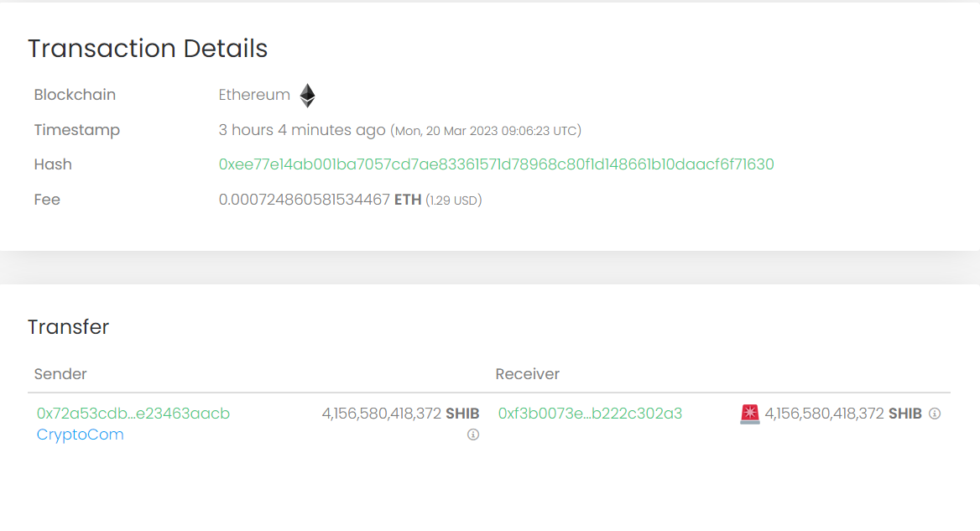980x531 pixels.
Task: Open sender address 0x72a53cdb...e23463aacb
Action: click(133, 414)
